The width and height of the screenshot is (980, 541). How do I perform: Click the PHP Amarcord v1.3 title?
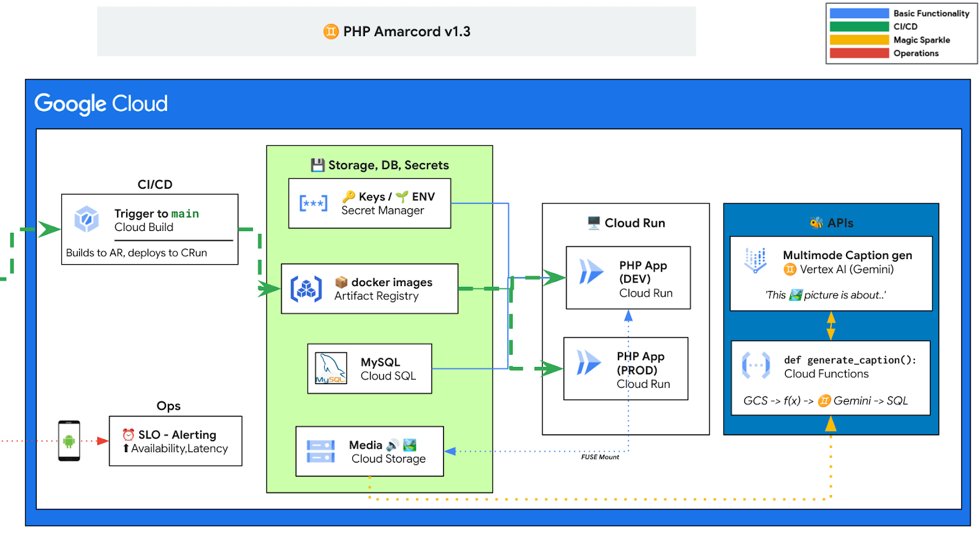coord(406,32)
